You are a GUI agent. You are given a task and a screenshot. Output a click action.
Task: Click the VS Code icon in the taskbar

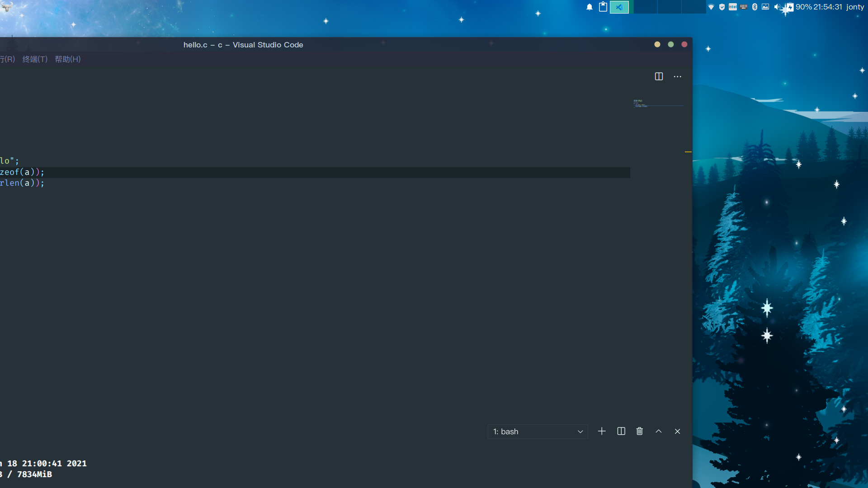(x=620, y=7)
